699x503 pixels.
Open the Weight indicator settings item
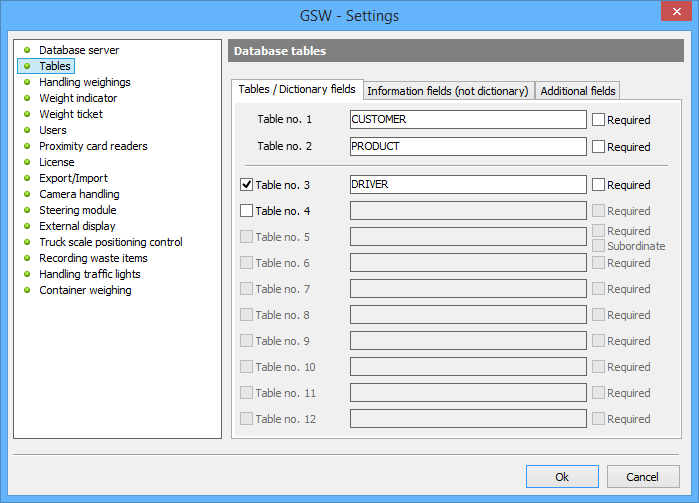(78, 98)
